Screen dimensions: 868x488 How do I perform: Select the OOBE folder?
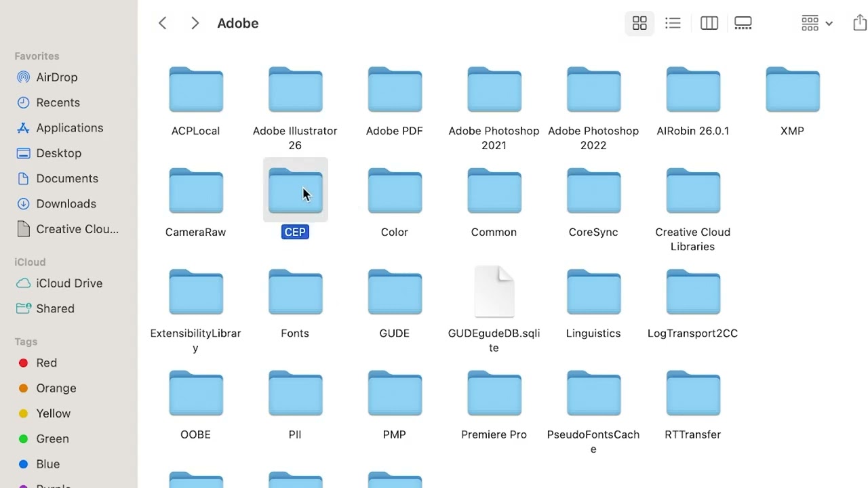196,393
